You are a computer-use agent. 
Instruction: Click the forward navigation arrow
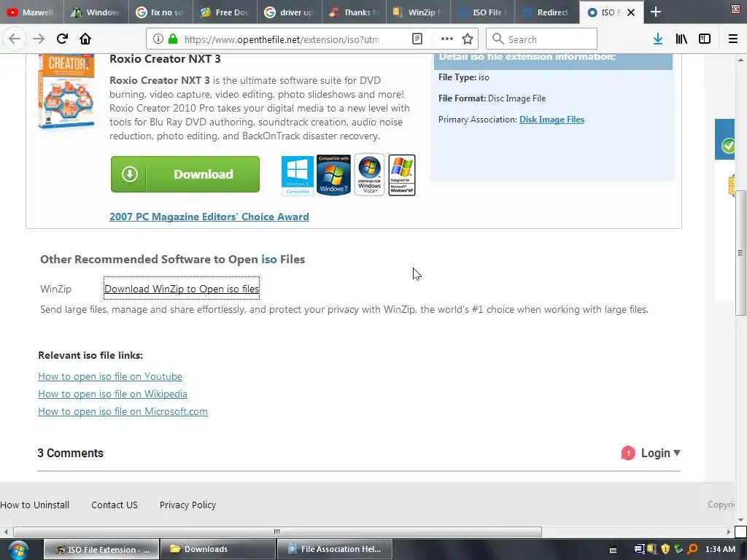tap(39, 39)
